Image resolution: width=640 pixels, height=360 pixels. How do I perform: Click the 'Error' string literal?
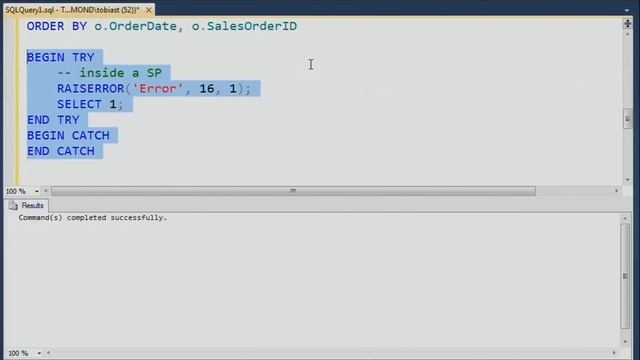pos(158,89)
